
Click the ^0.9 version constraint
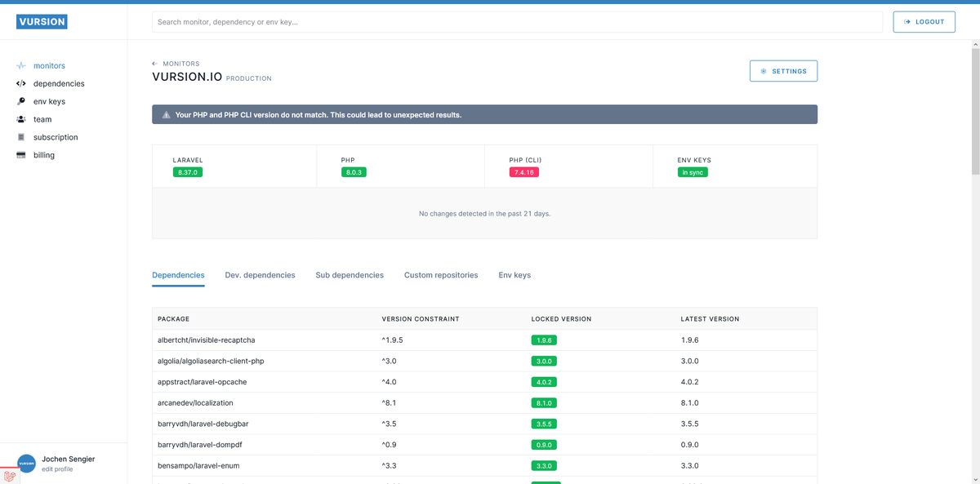pyautogui.click(x=389, y=445)
